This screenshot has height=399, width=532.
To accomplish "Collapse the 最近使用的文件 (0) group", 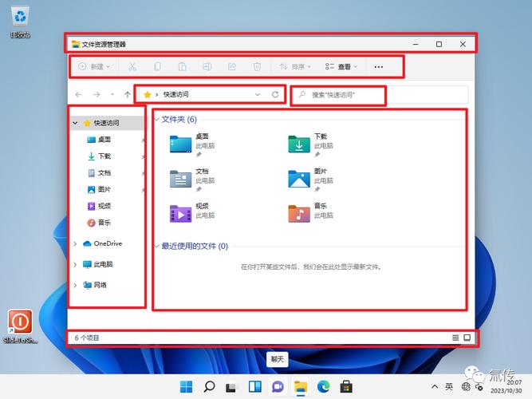I will pos(157,246).
